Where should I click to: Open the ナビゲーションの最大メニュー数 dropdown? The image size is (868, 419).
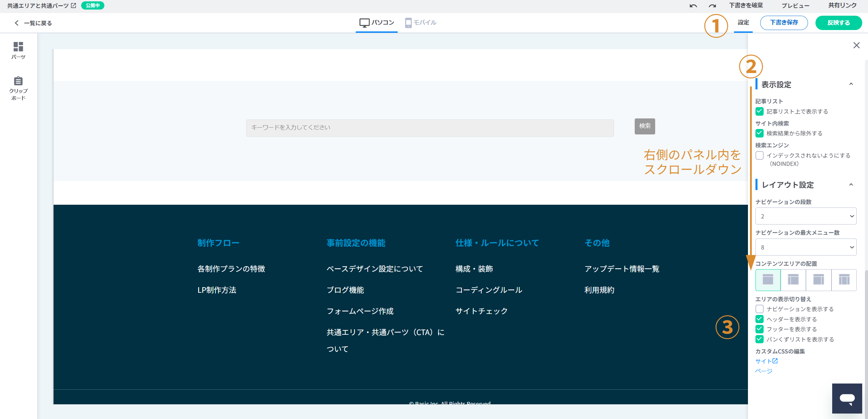(806, 247)
